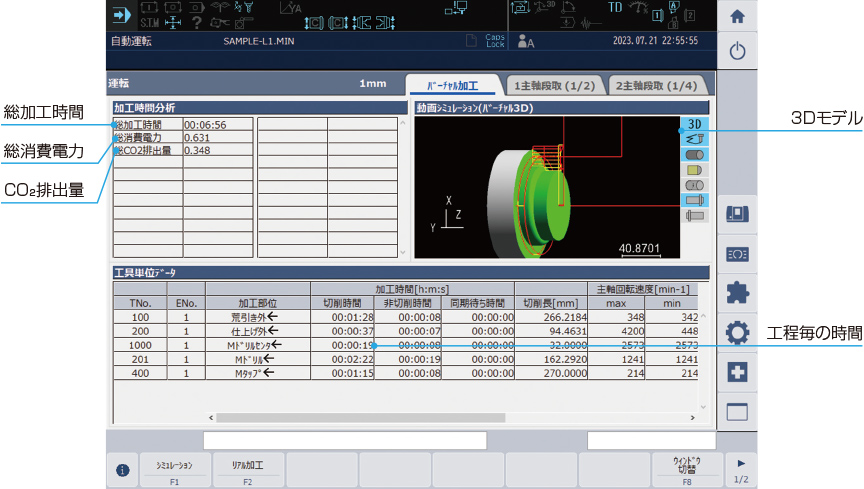This screenshot has width=864, height=489.
Task: Switch to the 2主軸段取 (1/4) tab
Action: click(658, 86)
